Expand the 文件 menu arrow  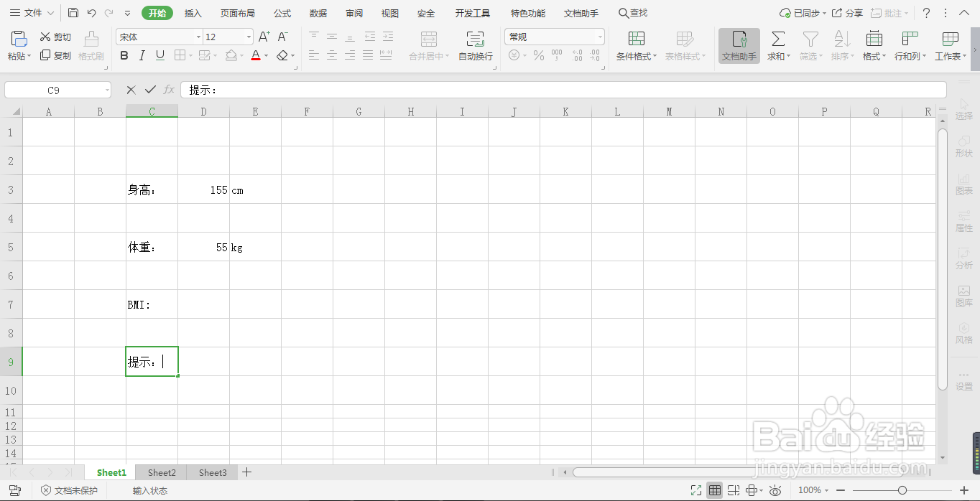pyautogui.click(x=50, y=13)
